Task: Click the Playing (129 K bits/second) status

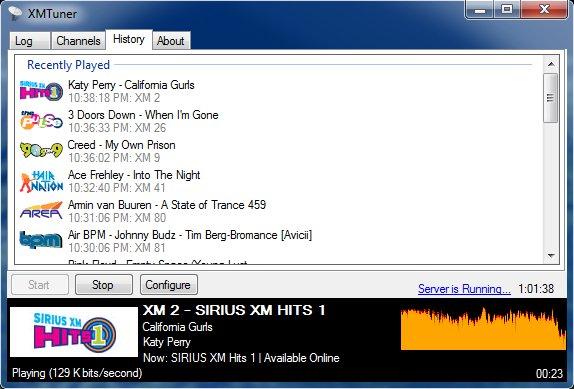Action: coord(77,373)
